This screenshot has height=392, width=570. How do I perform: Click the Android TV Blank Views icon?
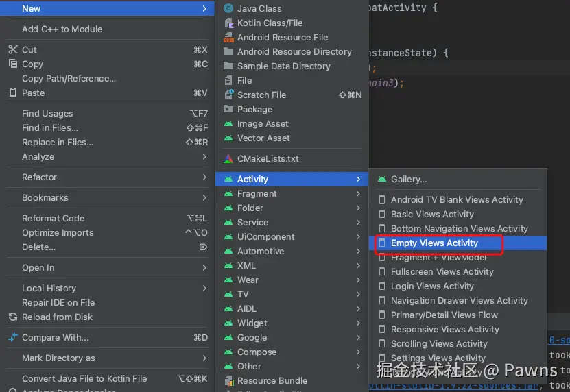click(381, 200)
